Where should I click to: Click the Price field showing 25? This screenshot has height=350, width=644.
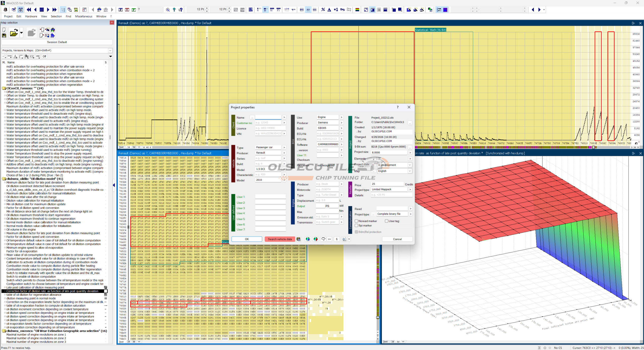387,184
